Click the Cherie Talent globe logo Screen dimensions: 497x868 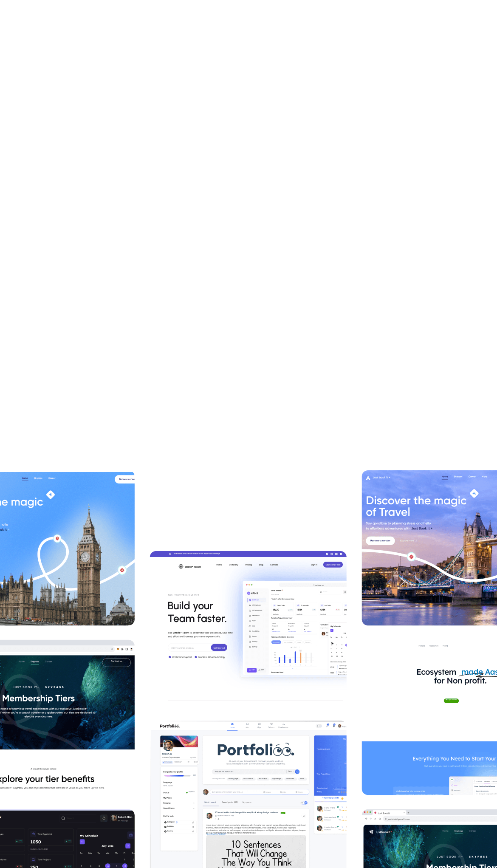click(181, 566)
